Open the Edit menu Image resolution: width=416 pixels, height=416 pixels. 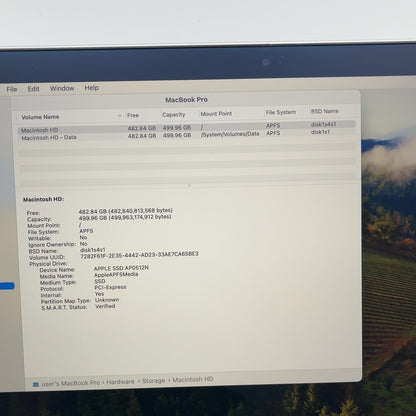[x=33, y=89]
